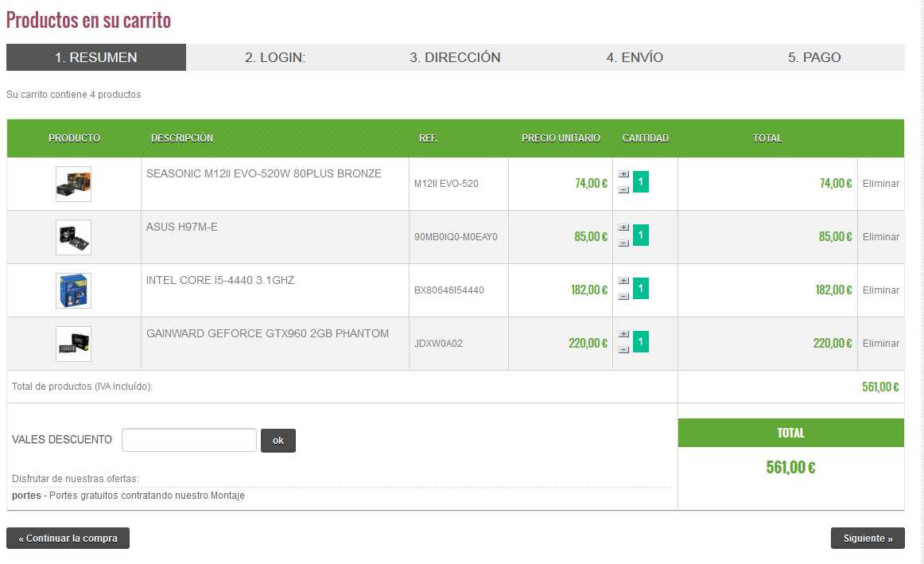Click quantity box of the Seasonic row

click(x=641, y=181)
